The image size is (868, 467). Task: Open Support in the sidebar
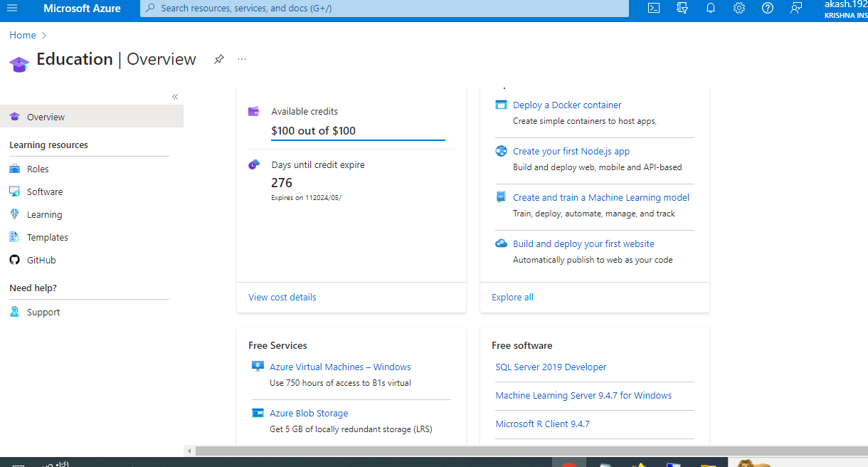click(x=43, y=312)
